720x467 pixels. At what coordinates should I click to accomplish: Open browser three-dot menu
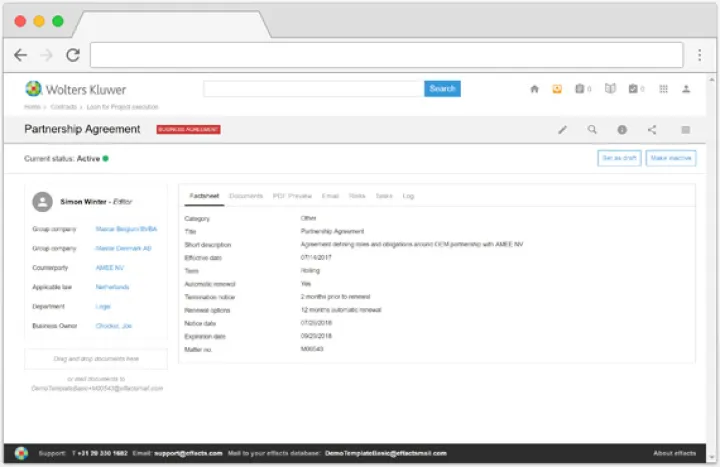point(699,55)
